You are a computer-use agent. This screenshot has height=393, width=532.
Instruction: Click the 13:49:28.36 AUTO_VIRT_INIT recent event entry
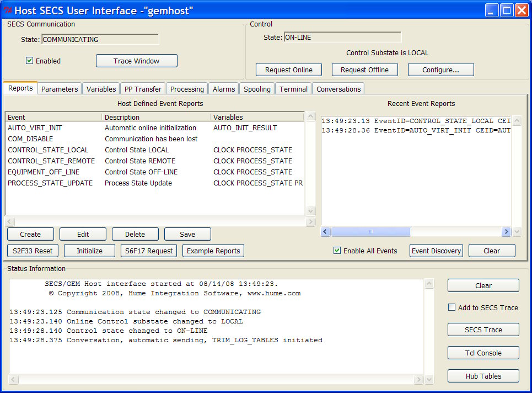point(416,130)
